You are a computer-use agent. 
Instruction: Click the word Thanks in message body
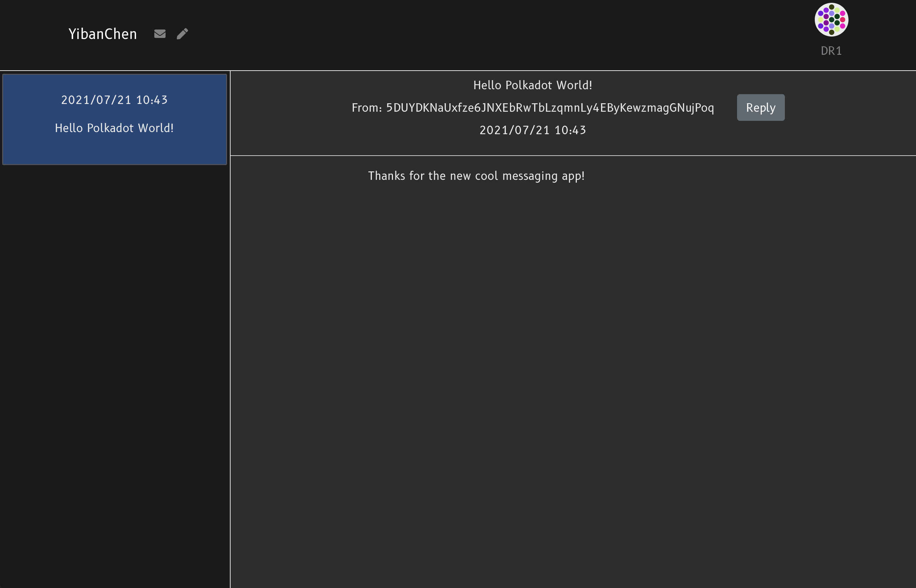pyautogui.click(x=386, y=176)
